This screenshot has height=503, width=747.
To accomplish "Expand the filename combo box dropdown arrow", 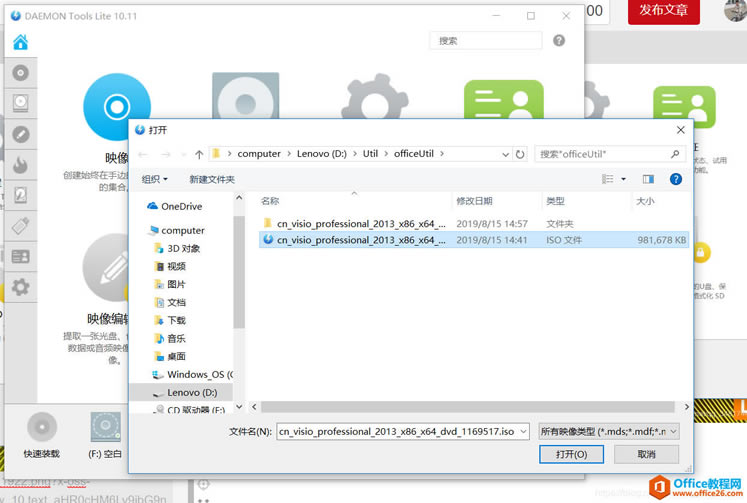I will (524, 432).
